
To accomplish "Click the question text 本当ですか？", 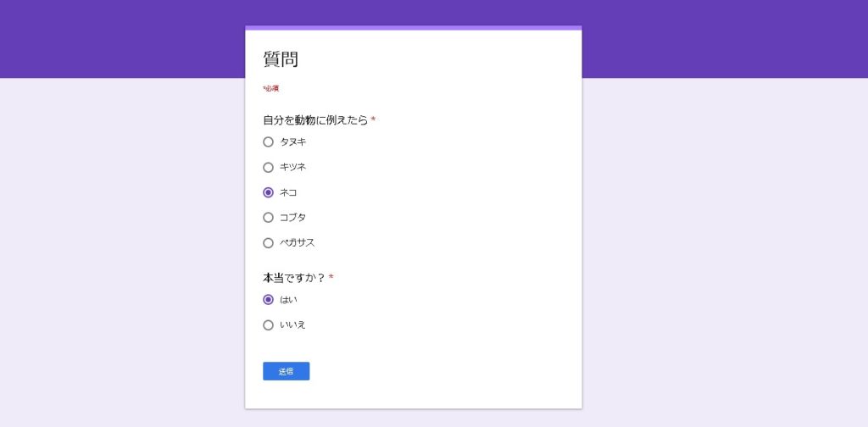I will 294,278.
